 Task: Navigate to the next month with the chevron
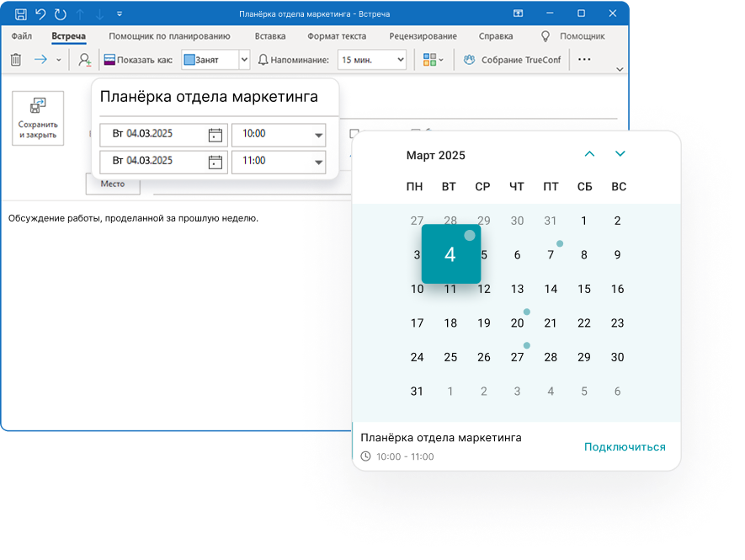(x=620, y=154)
